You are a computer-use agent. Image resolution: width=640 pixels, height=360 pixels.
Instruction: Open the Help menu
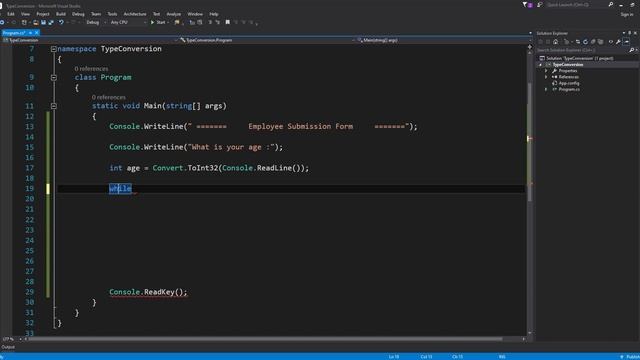click(214, 14)
